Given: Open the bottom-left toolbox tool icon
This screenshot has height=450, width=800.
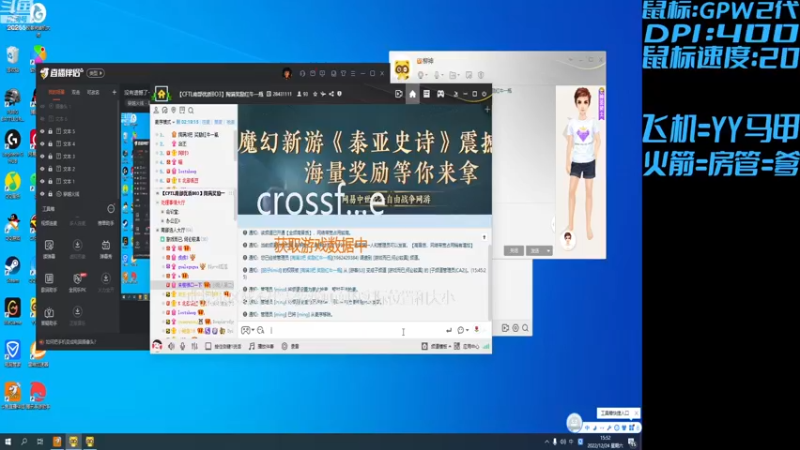Looking at the screenshot, I should click(49, 312).
